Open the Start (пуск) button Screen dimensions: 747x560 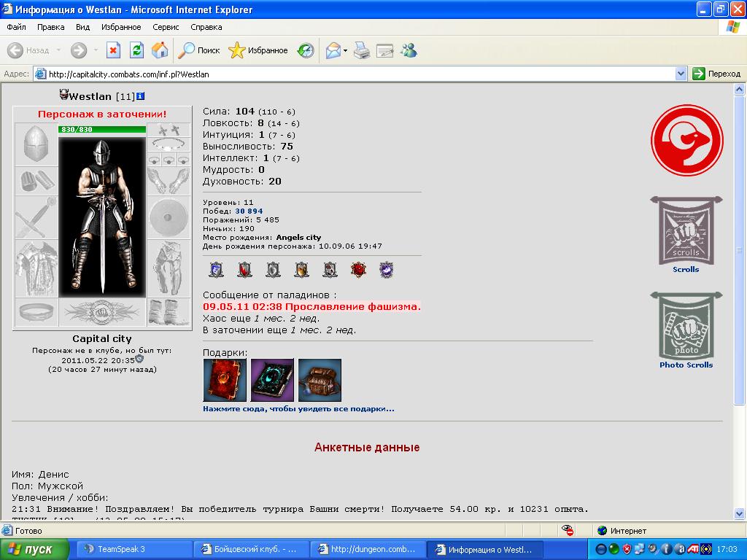click(34, 549)
